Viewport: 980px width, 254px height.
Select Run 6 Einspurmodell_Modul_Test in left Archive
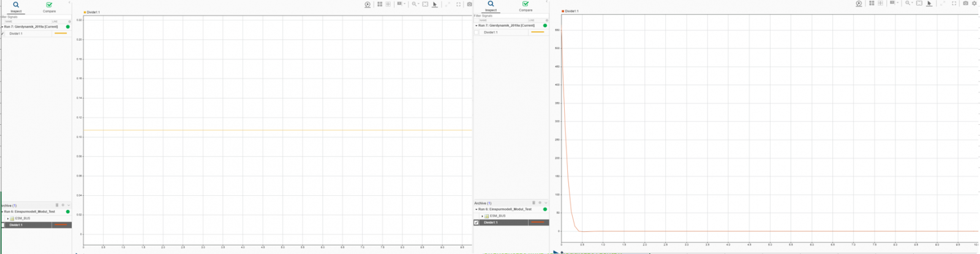pos(31,212)
